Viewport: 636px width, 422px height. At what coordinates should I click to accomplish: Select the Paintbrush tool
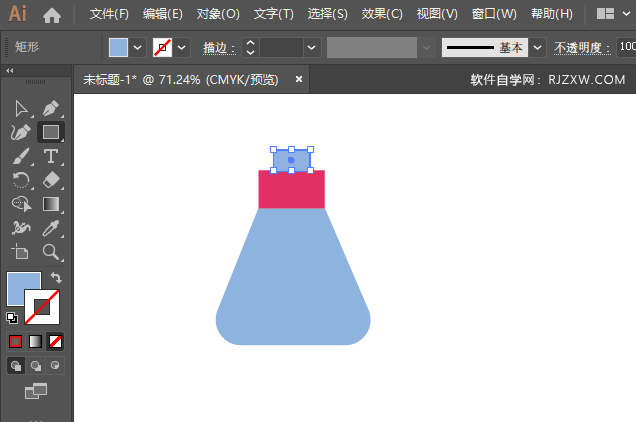[21, 156]
